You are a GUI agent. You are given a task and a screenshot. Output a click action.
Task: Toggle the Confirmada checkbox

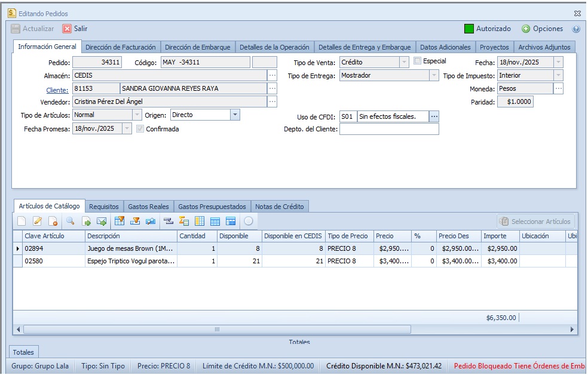point(140,129)
